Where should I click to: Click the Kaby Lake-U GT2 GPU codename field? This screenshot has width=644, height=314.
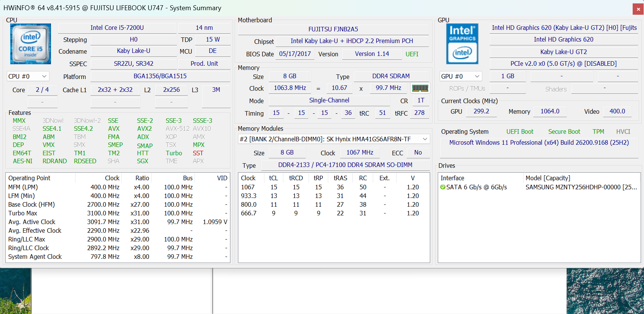pyautogui.click(x=564, y=52)
